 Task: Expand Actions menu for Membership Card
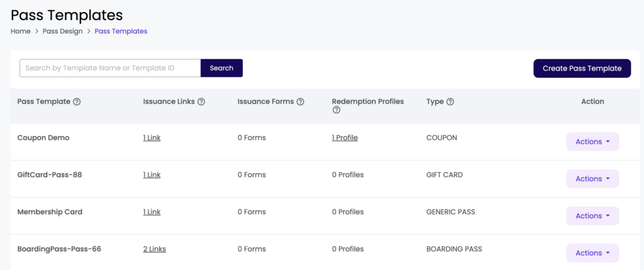tap(592, 216)
